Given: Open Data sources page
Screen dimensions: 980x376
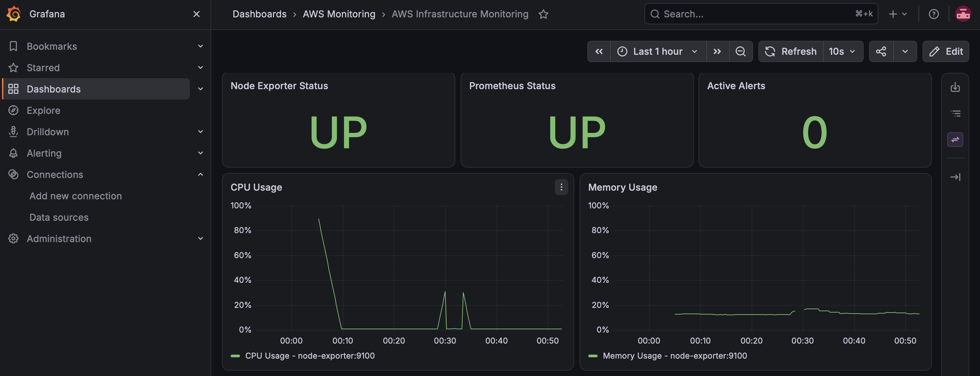Looking at the screenshot, I should pos(58,217).
